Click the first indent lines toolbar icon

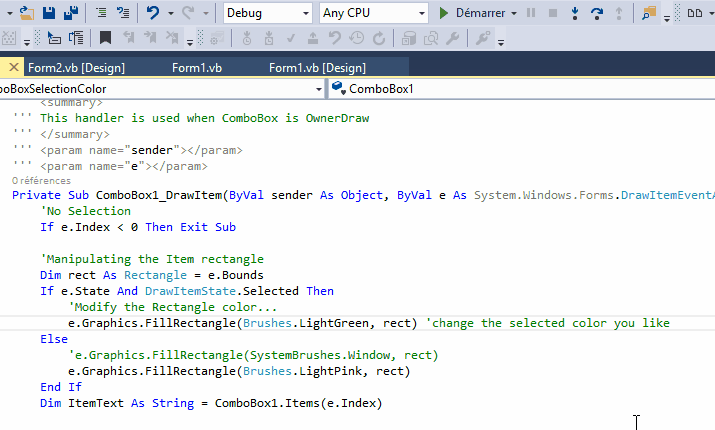[x=101, y=13]
